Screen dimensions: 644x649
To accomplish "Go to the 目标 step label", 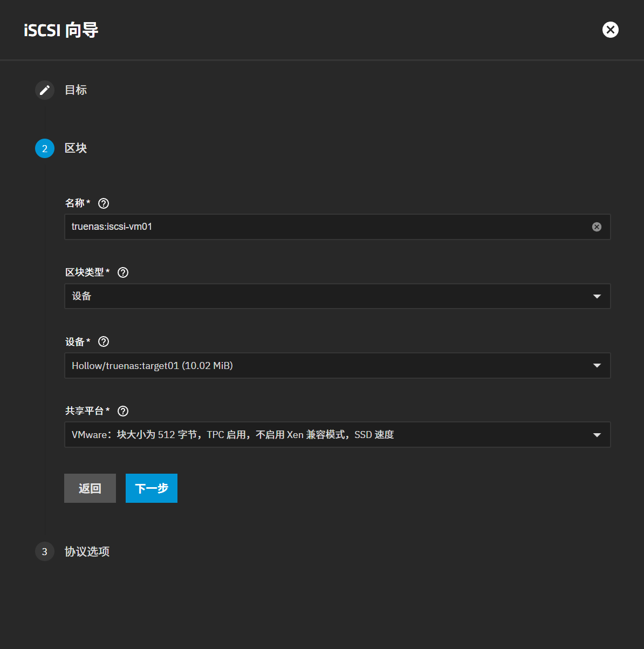I will click(x=76, y=90).
